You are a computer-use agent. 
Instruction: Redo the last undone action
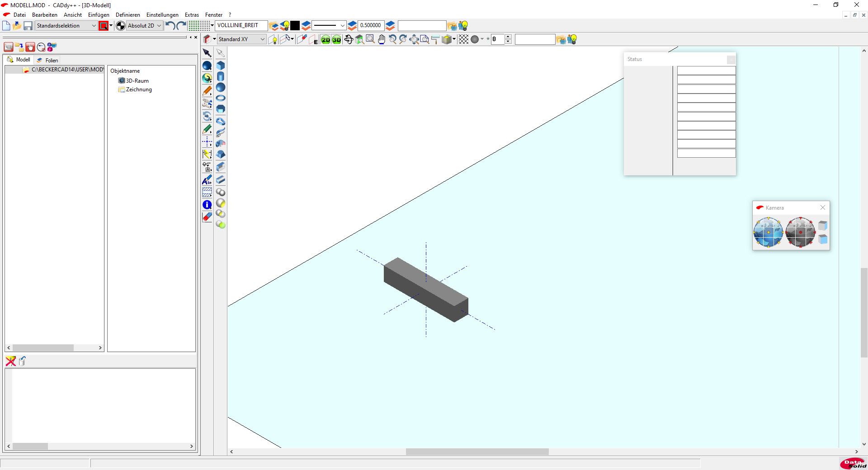tap(181, 26)
